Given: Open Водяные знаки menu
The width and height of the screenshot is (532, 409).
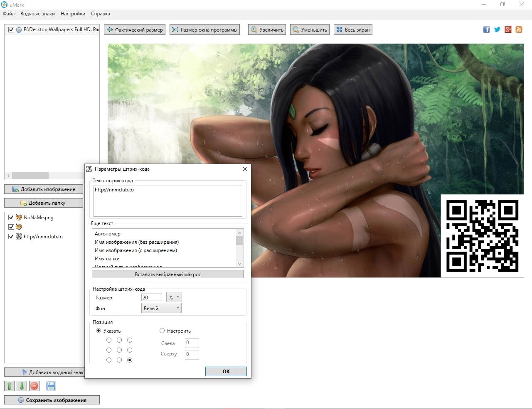Looking at the screenshot, I should click(x=37, y=14).
